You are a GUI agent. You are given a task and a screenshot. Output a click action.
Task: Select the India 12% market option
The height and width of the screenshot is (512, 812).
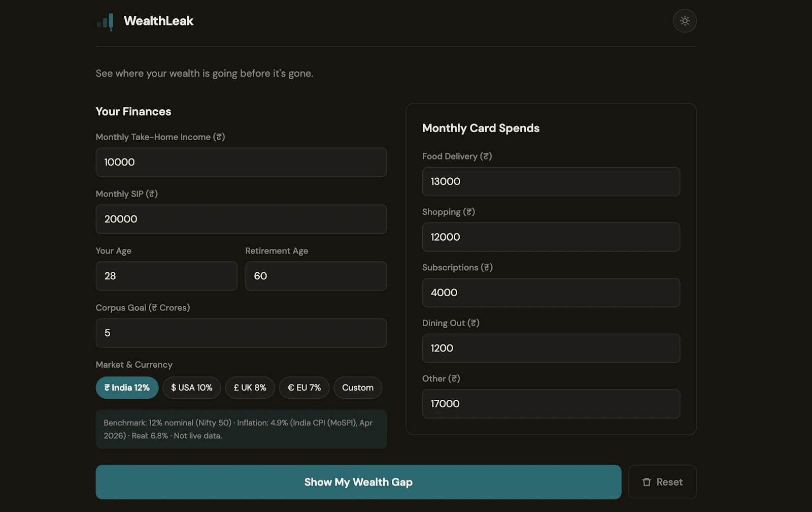[x=127, y=388]
